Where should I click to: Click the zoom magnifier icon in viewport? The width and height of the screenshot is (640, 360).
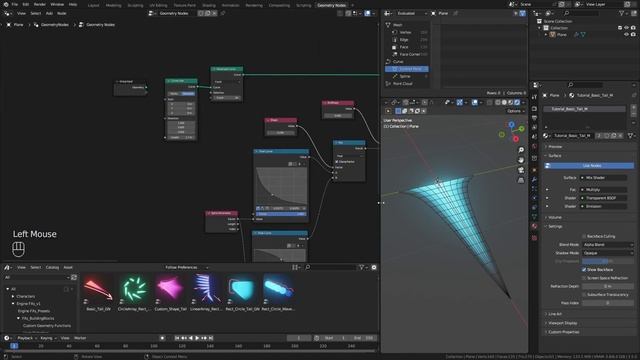(x=521, y=150)
